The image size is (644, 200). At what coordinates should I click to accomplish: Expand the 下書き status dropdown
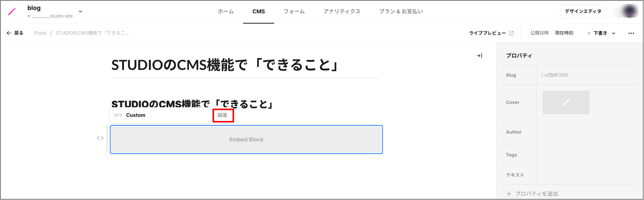601,33
